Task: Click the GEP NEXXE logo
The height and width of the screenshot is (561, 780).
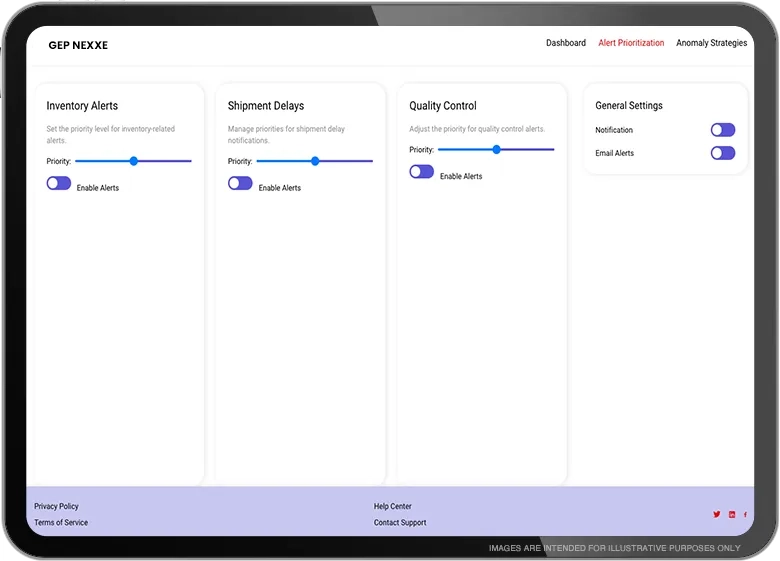Action: click(x=78, y=45)
